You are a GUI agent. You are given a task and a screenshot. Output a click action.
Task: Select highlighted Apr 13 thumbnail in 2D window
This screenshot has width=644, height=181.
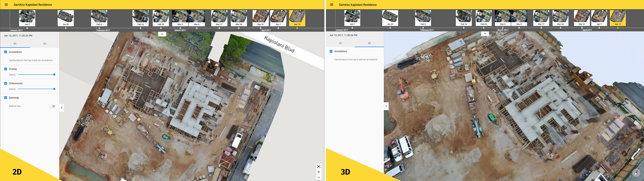[x=297, y=18]
